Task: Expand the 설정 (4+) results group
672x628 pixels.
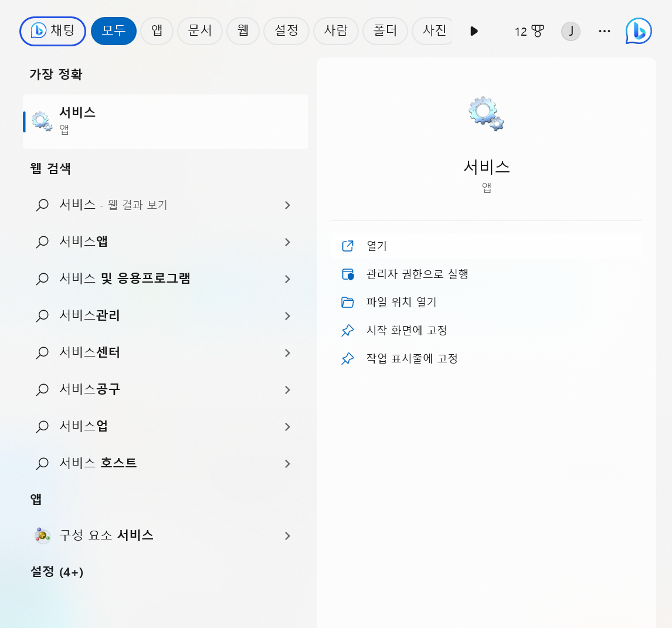Action: pyautogui.click(x=56, y=572)
